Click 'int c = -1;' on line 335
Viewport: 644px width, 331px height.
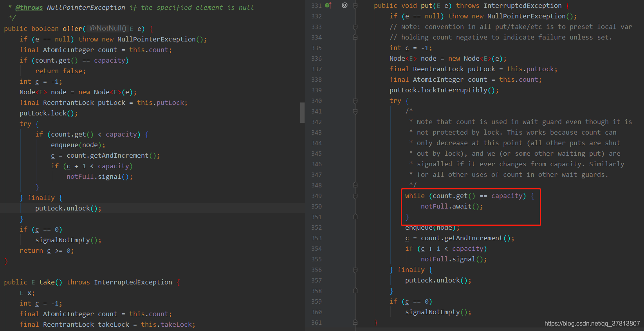(411, 48)
